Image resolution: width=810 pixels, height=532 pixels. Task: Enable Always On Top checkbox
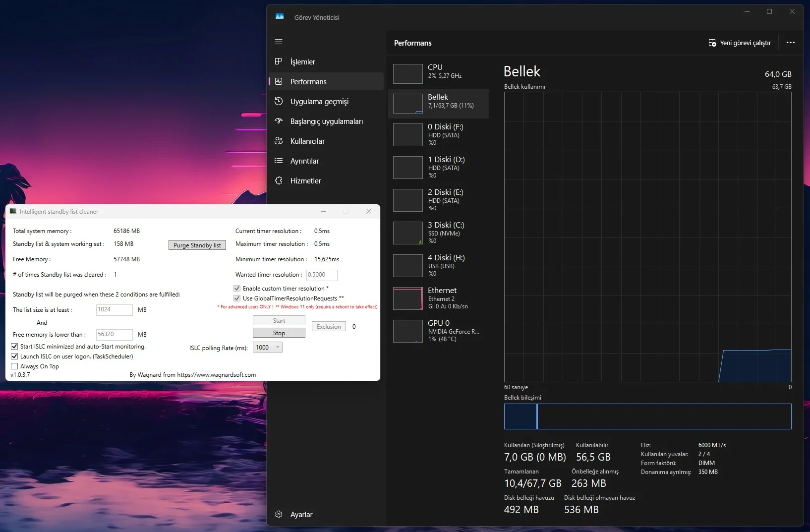point(14,366)
